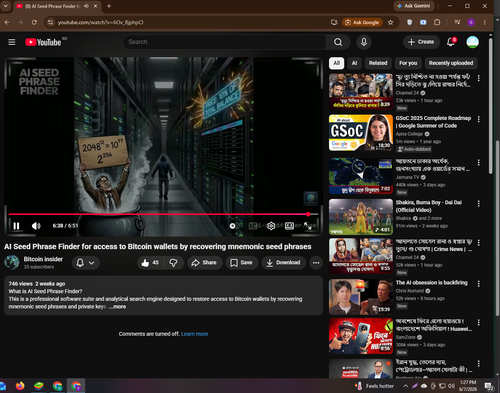
Task: Open options menu for Jamuna TV video
Action: tap(479, 162)
